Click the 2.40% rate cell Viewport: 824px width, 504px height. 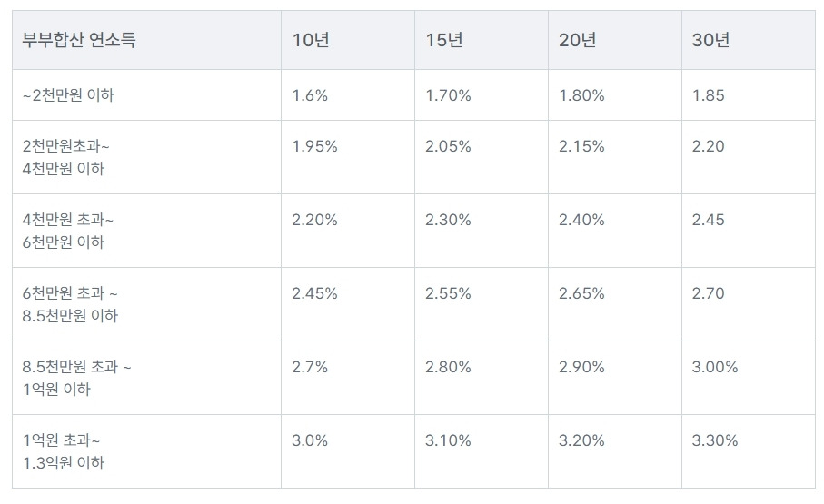point(581,220)
